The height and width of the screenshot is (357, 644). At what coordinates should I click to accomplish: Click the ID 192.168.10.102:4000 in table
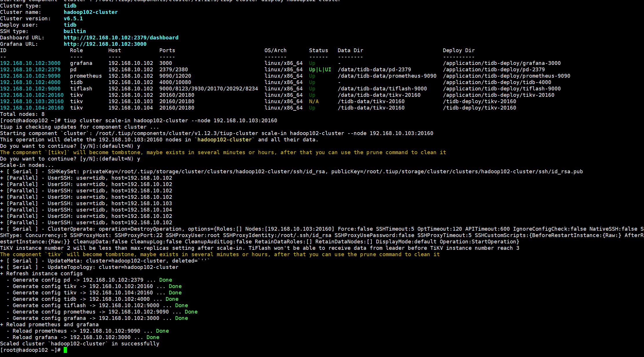pos(30,82)
